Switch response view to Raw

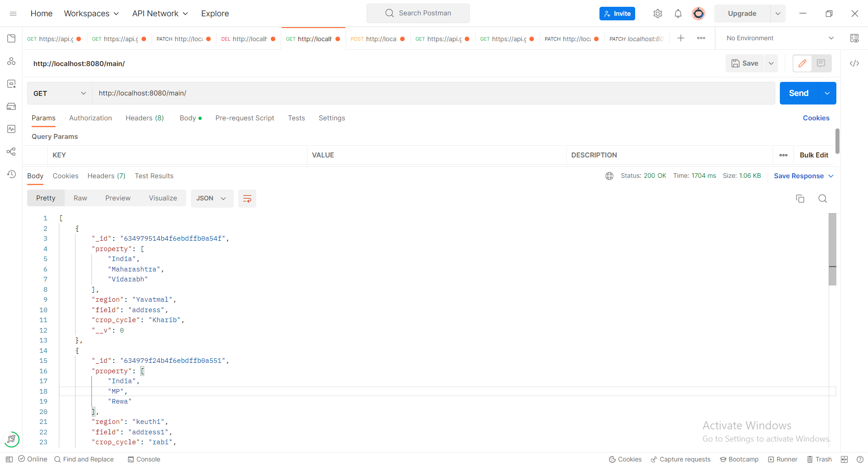coord(80,198)
